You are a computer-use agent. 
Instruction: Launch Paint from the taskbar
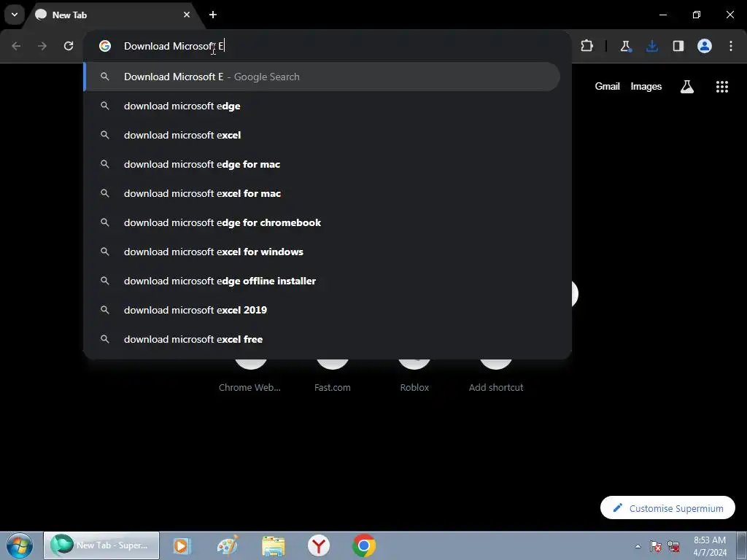coord(228,545)
